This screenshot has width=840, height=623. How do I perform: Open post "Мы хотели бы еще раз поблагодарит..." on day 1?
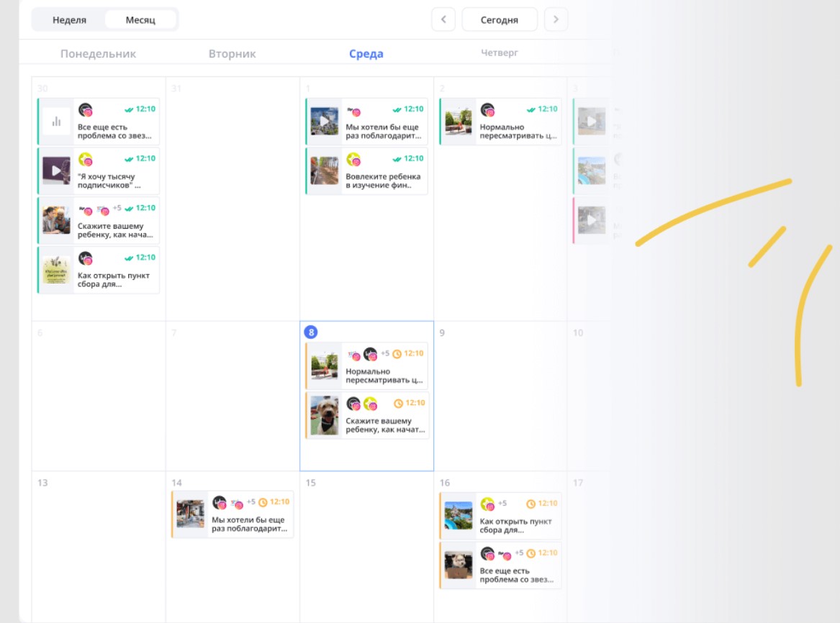(367, 122)
